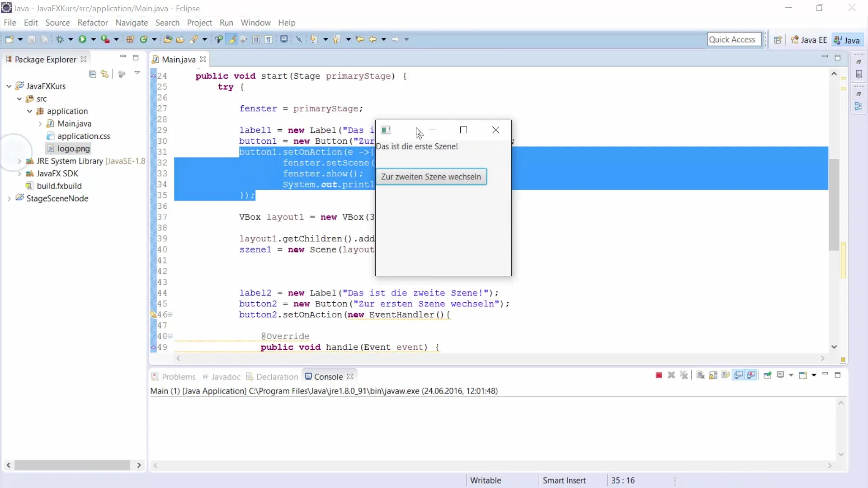The width and height of the screenshot is (868, 488).
Task: Terminate the running app with red stop icon
Action: 659,375
